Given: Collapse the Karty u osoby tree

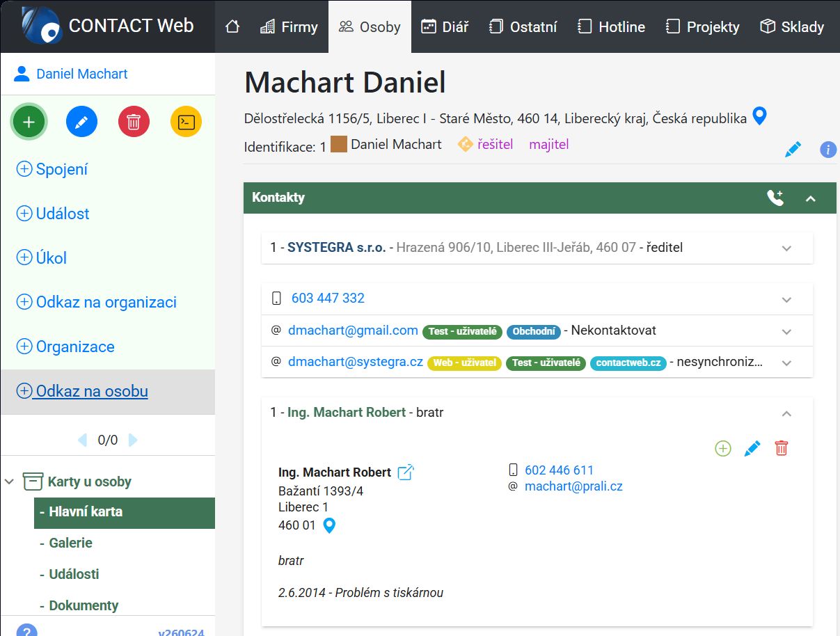Looking at the screenshot, I should pyautogui.click(x=10, y=482).
